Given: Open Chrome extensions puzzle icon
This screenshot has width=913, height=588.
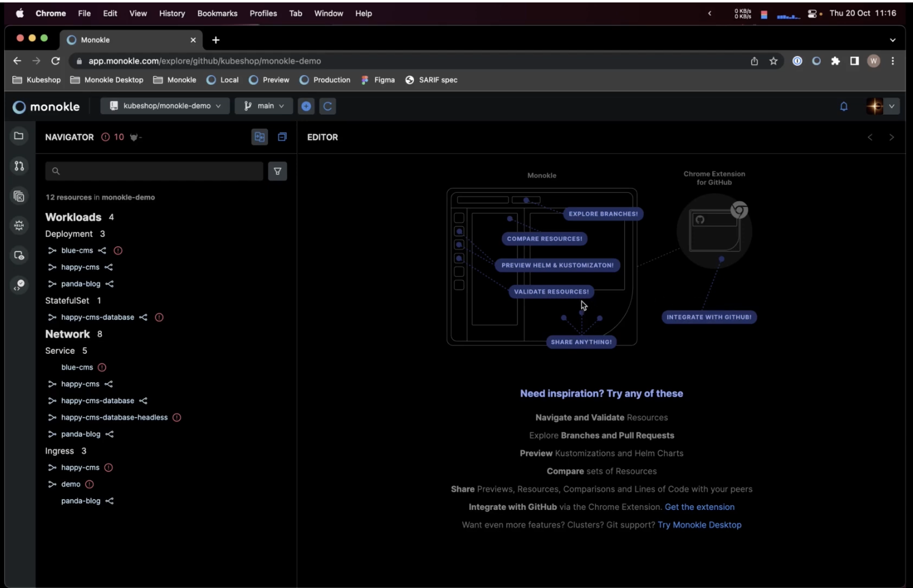Looking at the screenshot, I should tap(835, 61).
